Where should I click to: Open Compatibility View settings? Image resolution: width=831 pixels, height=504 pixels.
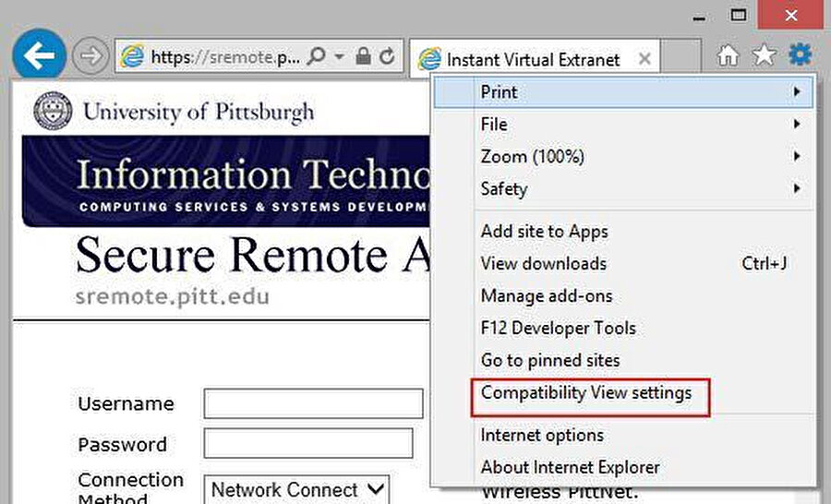[623, 392]
